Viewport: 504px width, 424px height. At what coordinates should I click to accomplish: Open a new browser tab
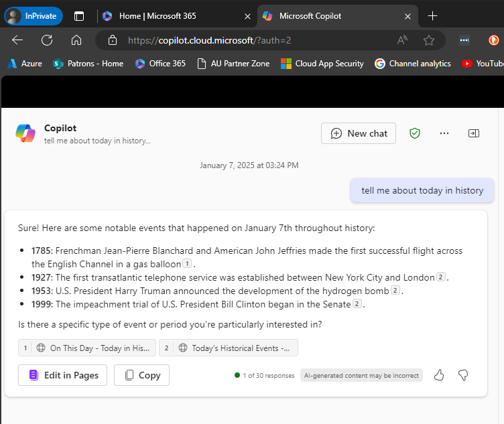click(x=432, y=15)
